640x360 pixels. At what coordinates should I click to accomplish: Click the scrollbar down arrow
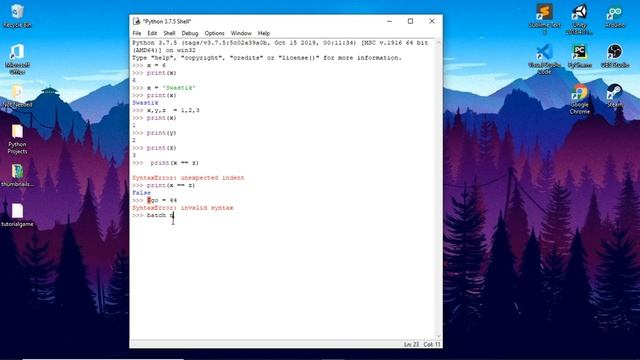pos(439,337)
